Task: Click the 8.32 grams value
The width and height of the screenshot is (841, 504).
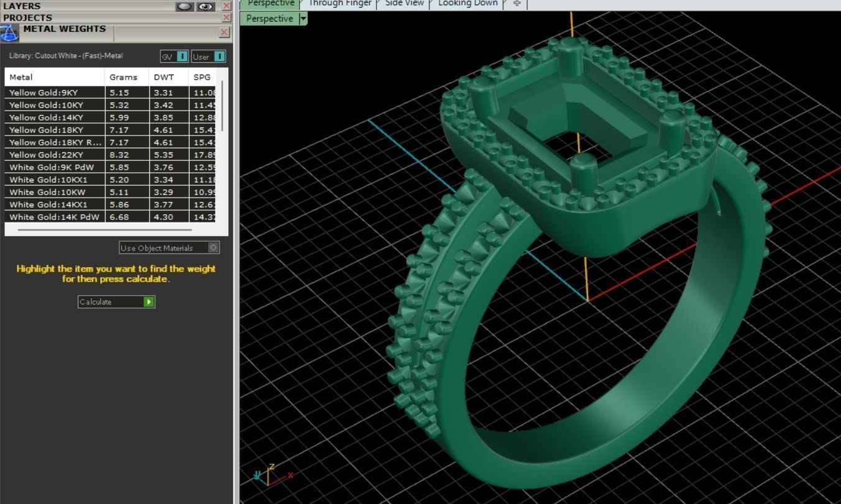Action: coord(119,155)
